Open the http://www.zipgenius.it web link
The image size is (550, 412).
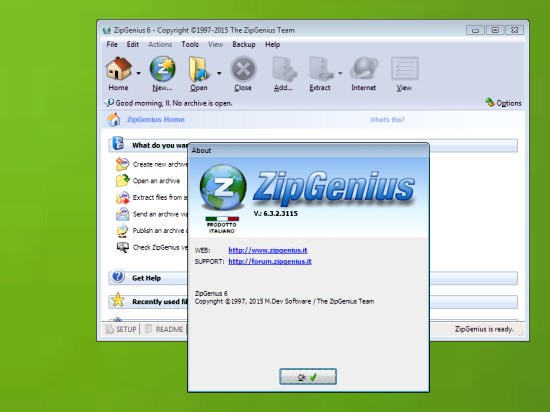click(268, 250)
